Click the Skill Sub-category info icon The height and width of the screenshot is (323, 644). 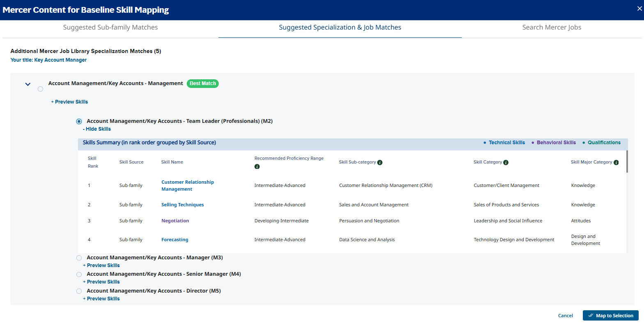380,162
